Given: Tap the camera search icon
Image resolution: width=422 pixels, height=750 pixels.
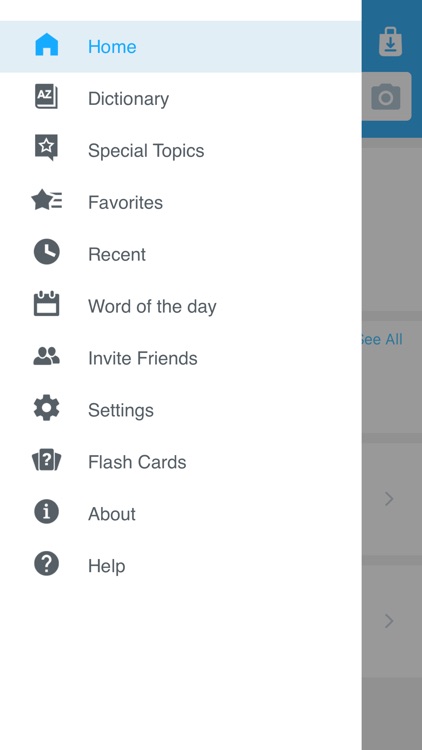Looking at the screenshot, I should 386,97.
